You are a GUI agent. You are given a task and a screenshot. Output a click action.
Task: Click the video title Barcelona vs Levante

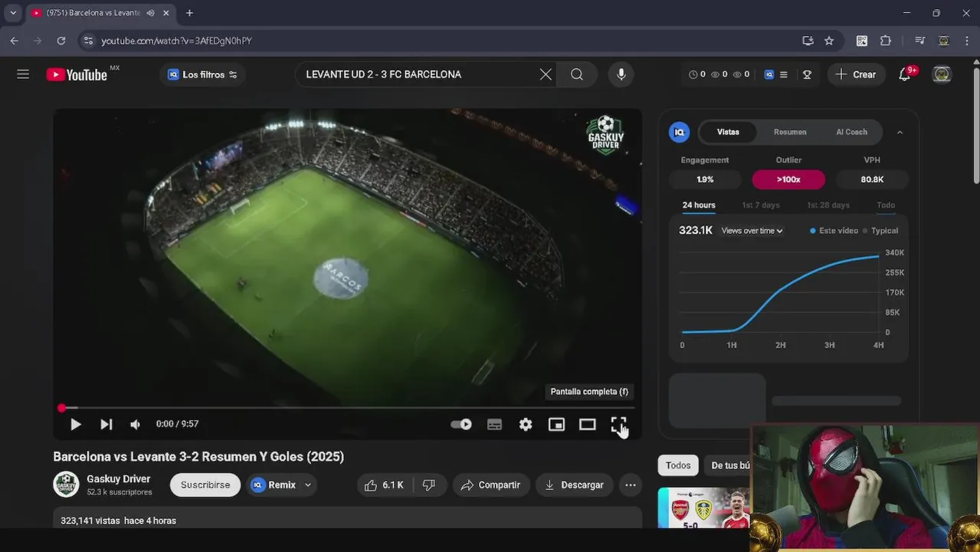198,456
